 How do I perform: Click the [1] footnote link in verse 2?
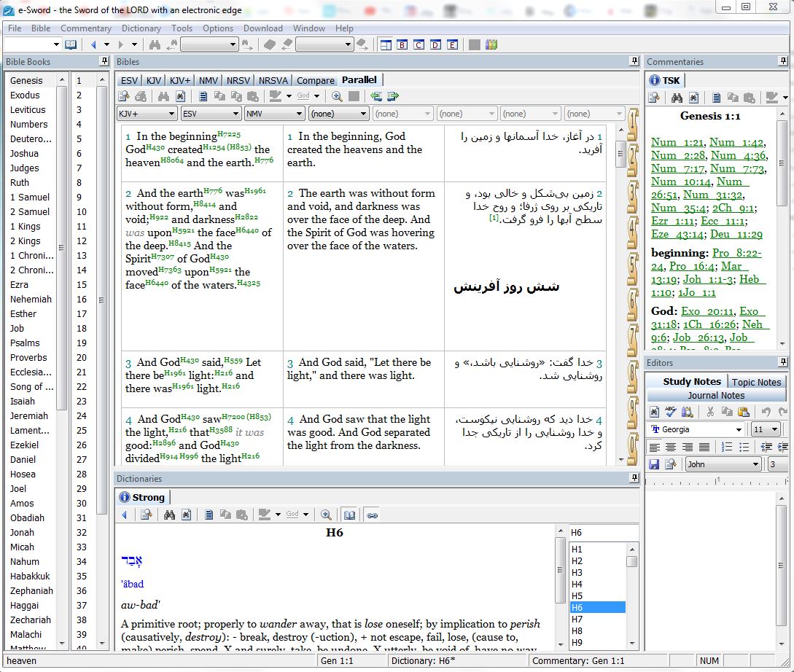point(494,218)
